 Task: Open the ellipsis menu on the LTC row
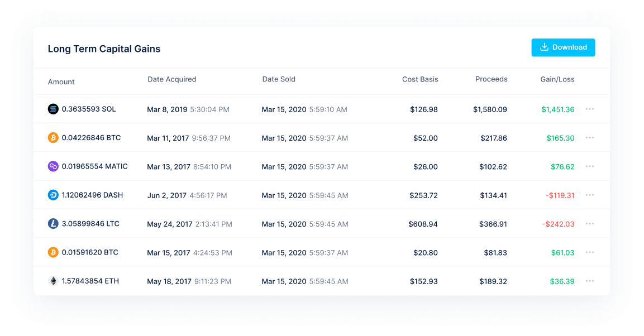click(590, 223)
